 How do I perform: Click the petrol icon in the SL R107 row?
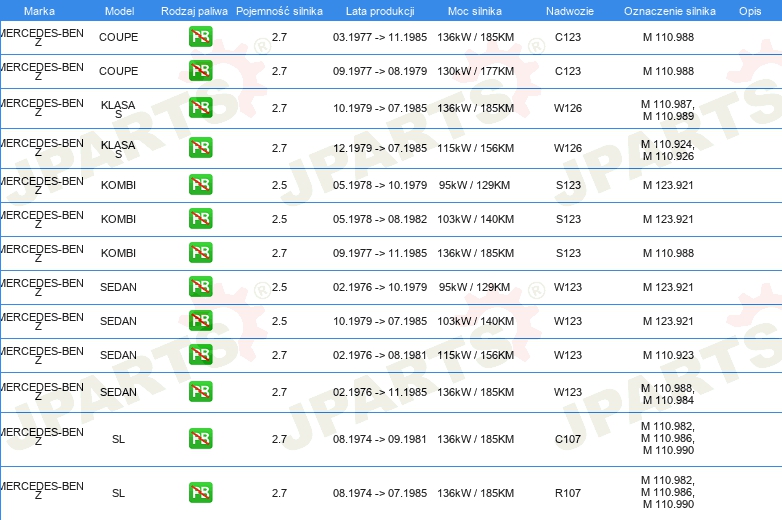pos(200,493)
